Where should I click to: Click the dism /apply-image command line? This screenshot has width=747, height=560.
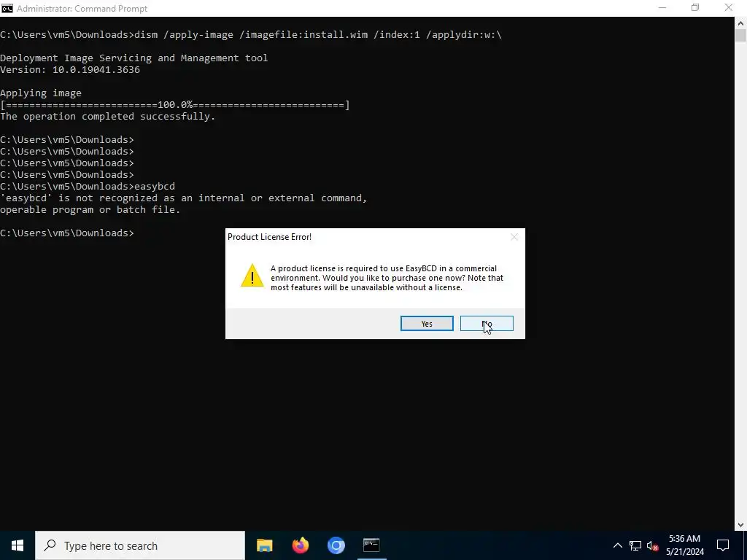251,35
